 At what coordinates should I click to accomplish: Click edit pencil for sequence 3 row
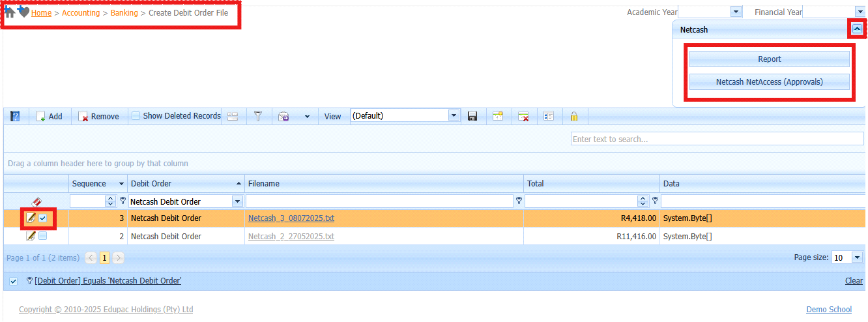click(x=31, y=218)
